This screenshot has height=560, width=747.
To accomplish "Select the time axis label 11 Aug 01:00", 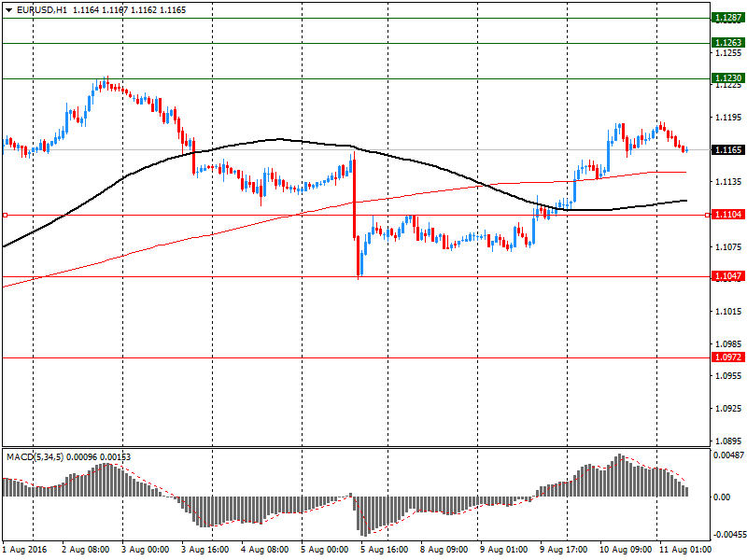I will (x=685, y=550).
